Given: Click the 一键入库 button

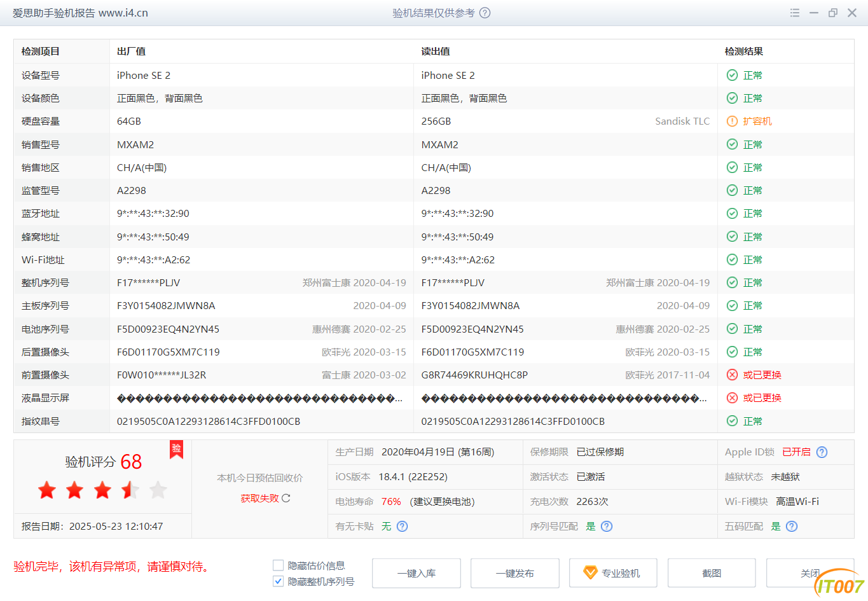Looking at the screenshot, I should 417,573.
